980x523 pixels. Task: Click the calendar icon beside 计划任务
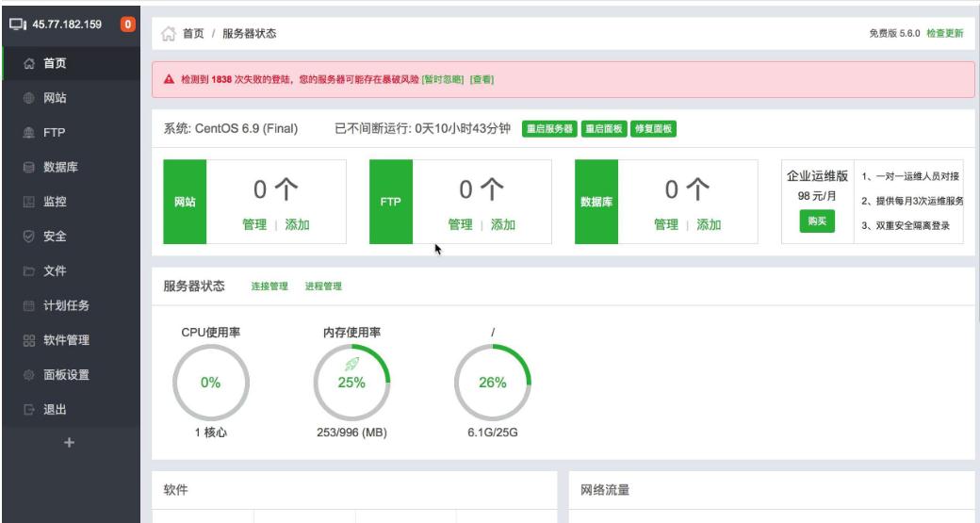pos(29,305)
